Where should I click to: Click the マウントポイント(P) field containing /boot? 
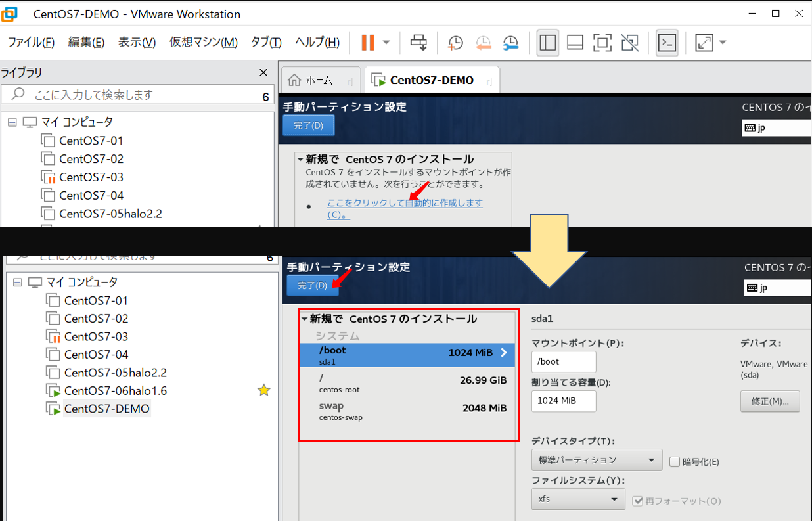click(564, 361)
